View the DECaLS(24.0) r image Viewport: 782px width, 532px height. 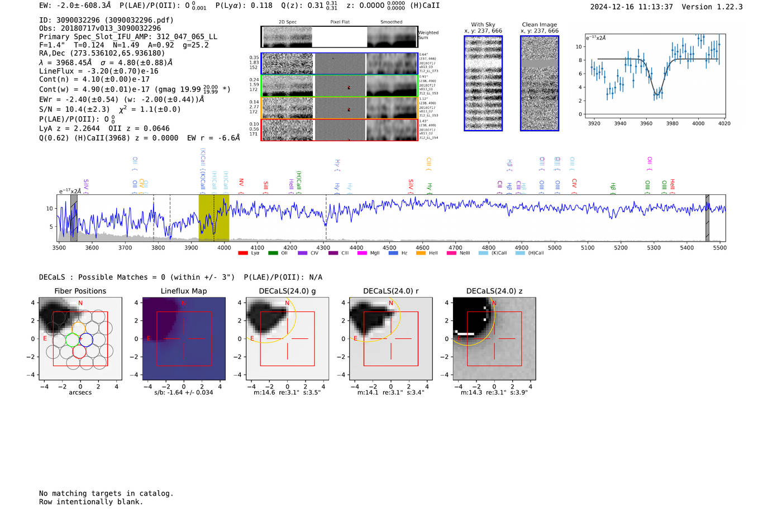pos(390,338)
